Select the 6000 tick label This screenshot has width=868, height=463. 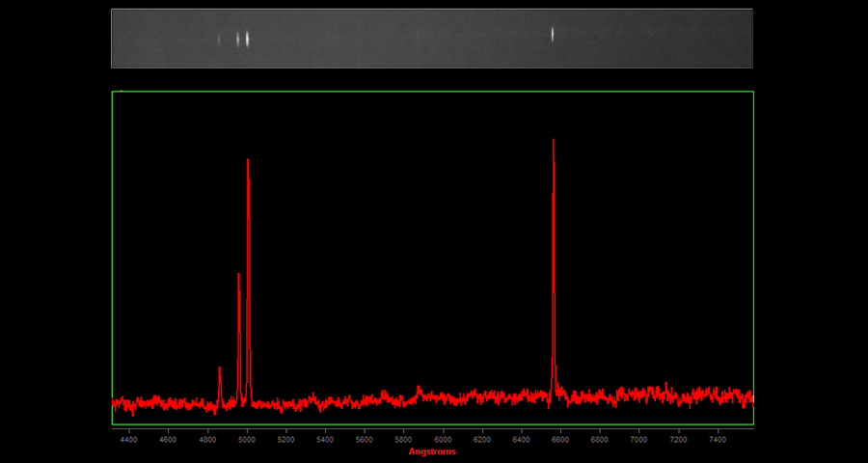pyautogui.click(x=443, y=439)
